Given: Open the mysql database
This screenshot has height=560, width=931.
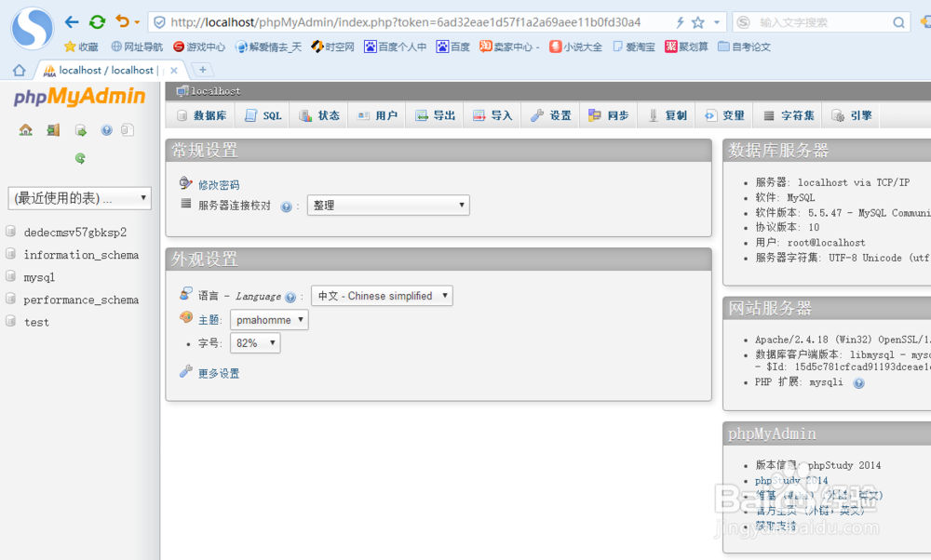Looking at the screenshot, I should [x=39, y=277].
